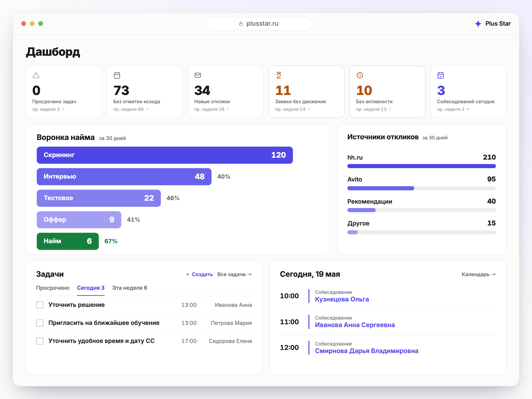
Task: Click the clock icon on the 10 card
Action: 360,75
